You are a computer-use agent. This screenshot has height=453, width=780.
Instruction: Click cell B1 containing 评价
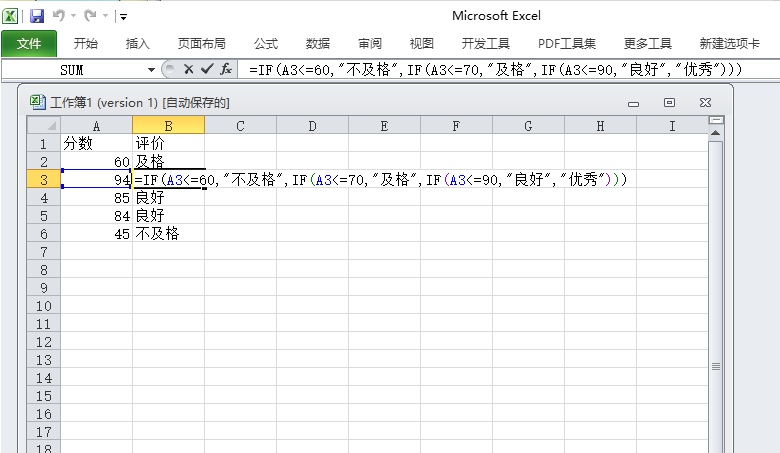point(169,143)
